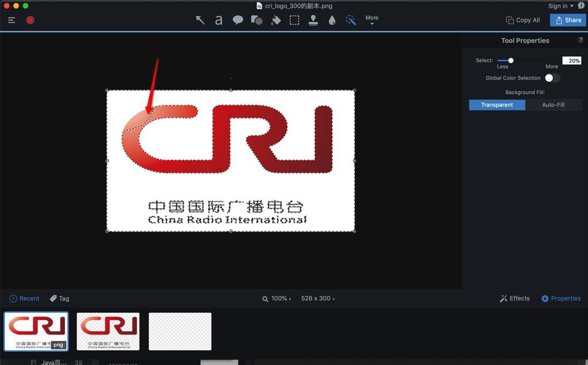Select first CRI thumbnail with png badge

point(36,332)
